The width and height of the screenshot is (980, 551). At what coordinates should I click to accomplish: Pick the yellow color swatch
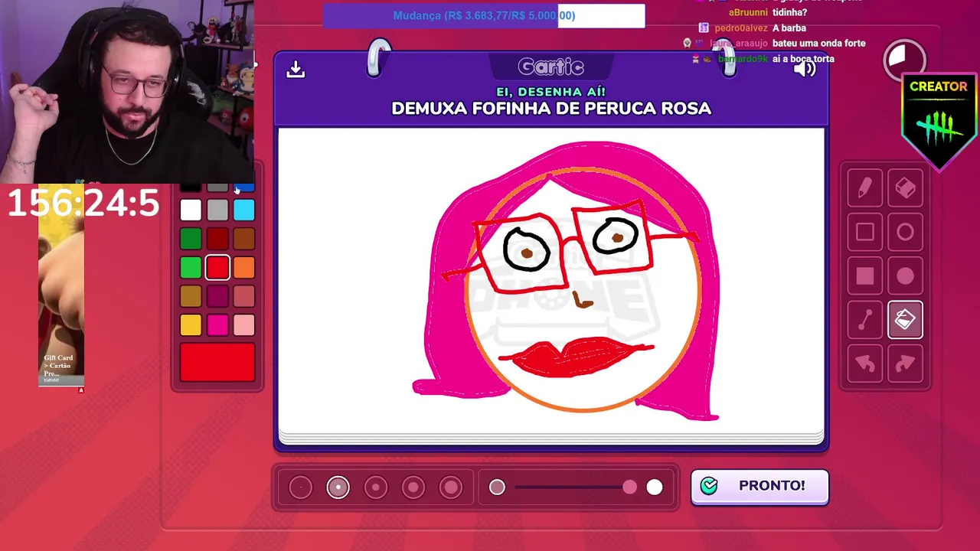191,325
